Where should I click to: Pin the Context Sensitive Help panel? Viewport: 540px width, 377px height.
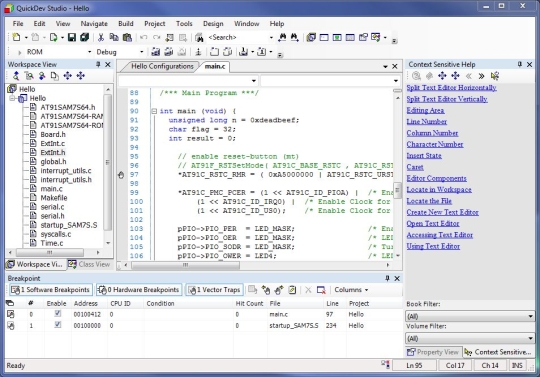click(x=520, y=64)
